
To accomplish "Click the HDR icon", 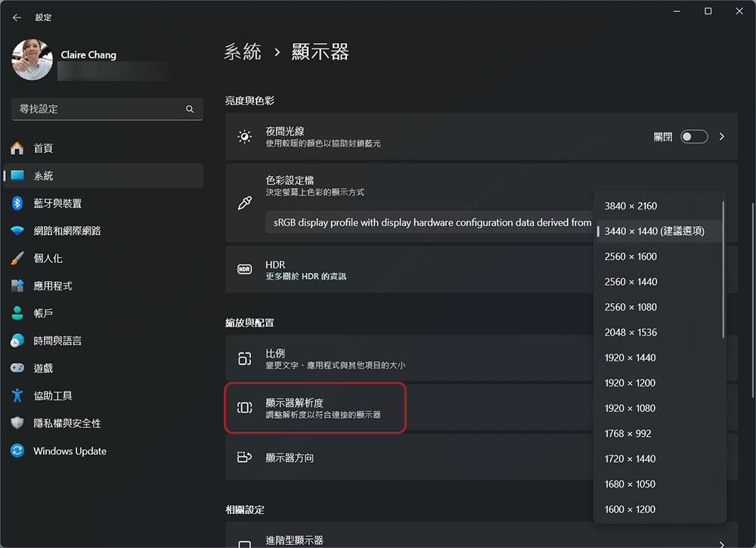I will 244,269.
